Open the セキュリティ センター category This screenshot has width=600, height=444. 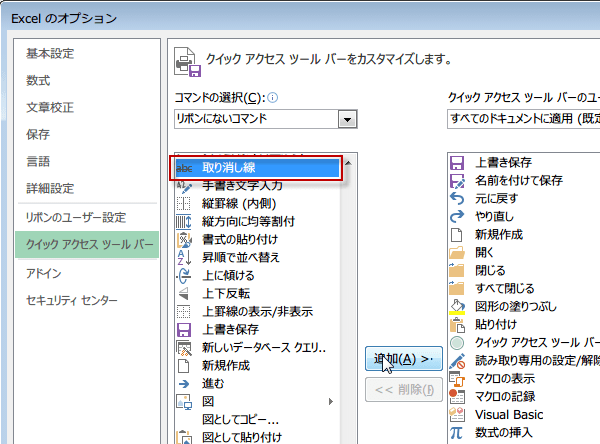coord(72,300)
